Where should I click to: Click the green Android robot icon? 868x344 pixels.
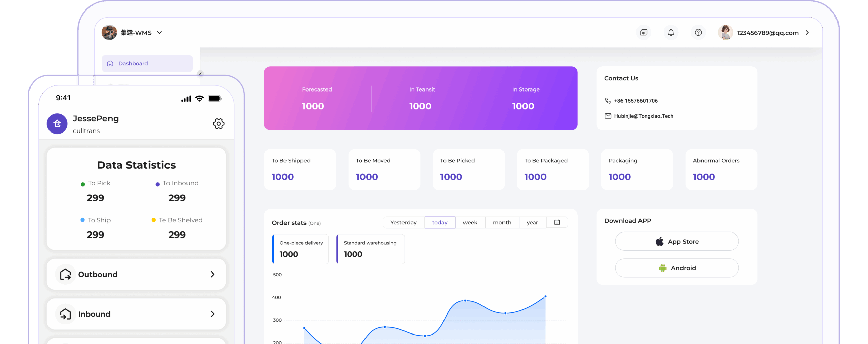coord(663,268)
